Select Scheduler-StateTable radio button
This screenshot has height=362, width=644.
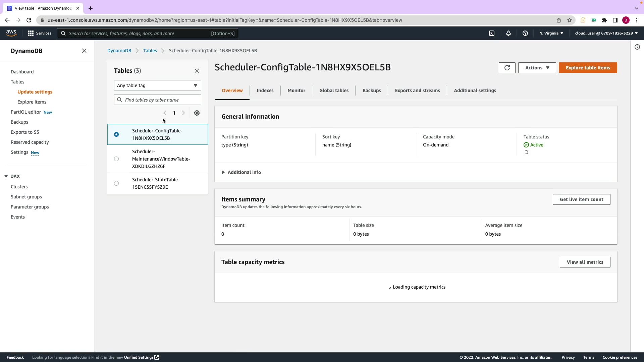(x=116, y=183)
